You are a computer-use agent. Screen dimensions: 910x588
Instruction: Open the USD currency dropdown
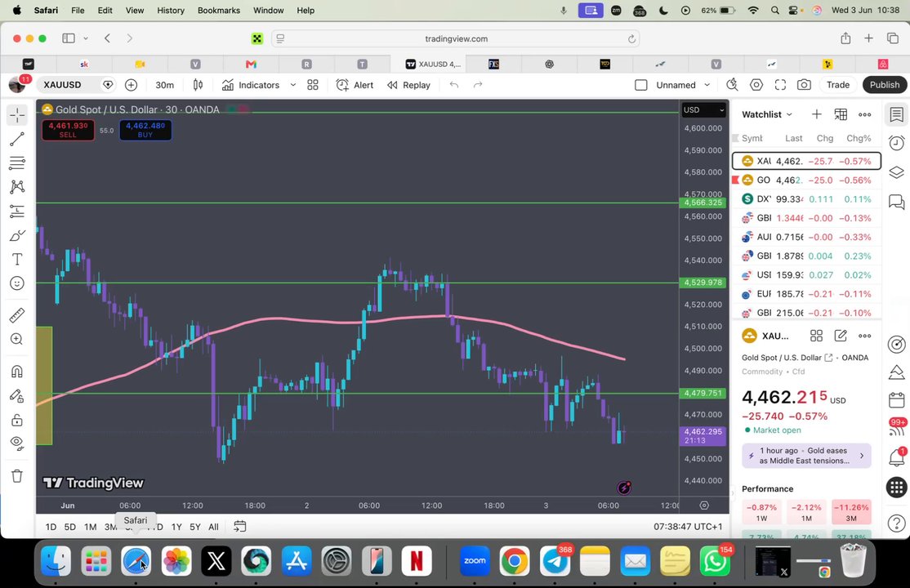point(703,109)
